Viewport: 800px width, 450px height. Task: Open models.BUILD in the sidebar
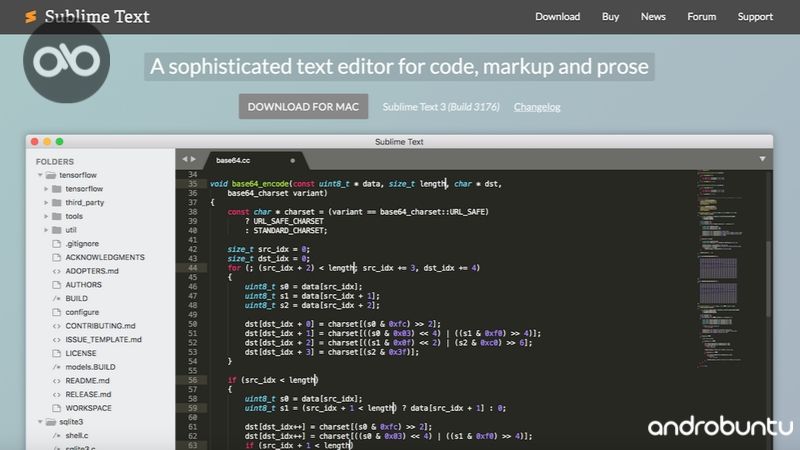pos(90,367)
